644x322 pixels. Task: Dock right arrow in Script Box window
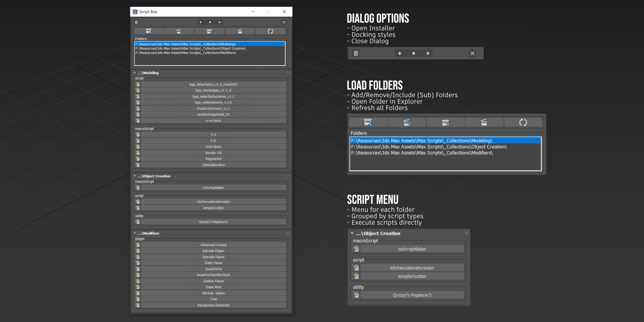click(219, 22)
